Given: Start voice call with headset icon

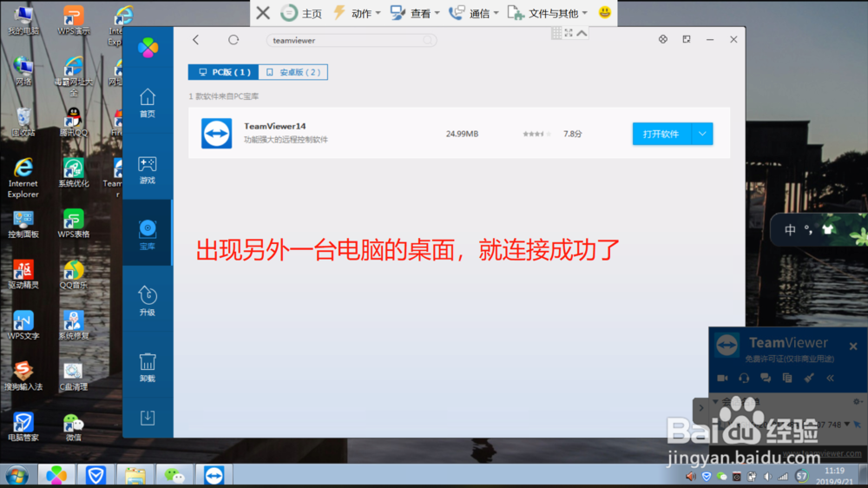Looking at the screenshot, I should [x=744, y=378].
